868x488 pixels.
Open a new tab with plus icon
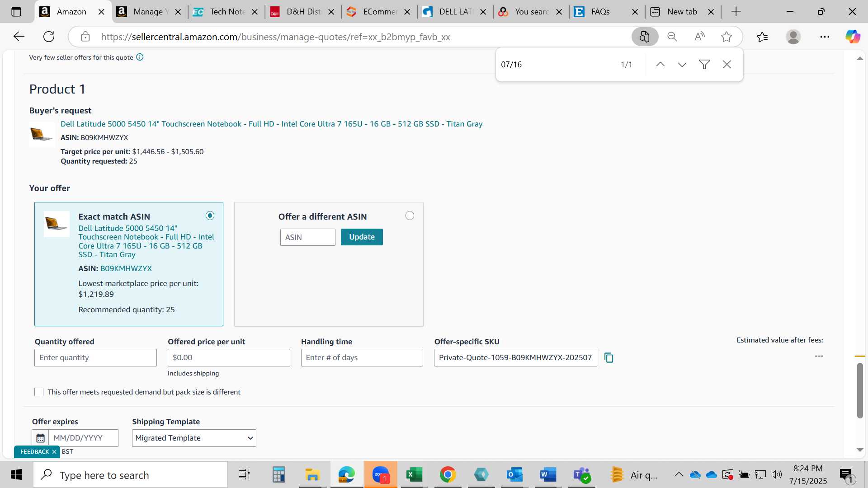[x=736, y=12]
